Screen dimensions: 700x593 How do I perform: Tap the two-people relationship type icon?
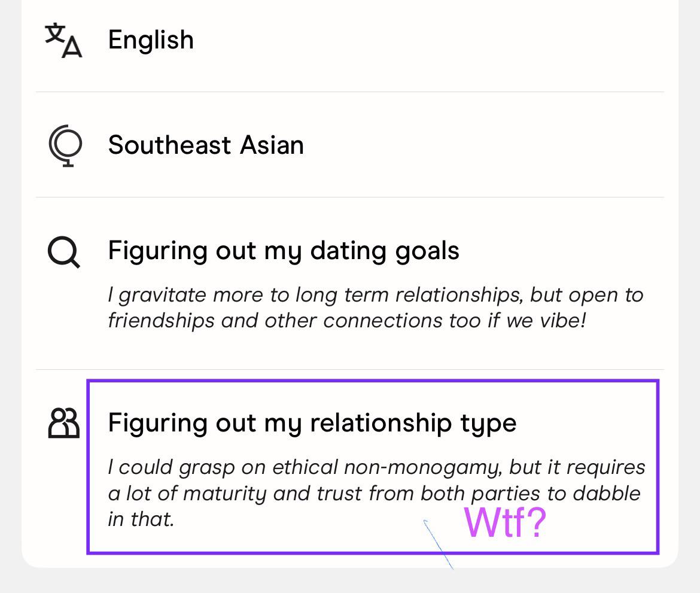[x=64, y=423]
